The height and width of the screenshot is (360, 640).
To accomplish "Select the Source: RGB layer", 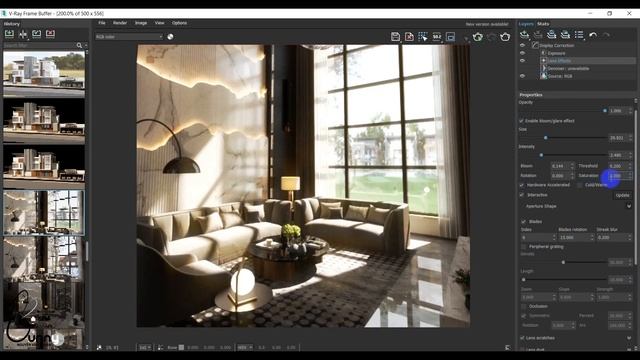I will coord(560,76).
